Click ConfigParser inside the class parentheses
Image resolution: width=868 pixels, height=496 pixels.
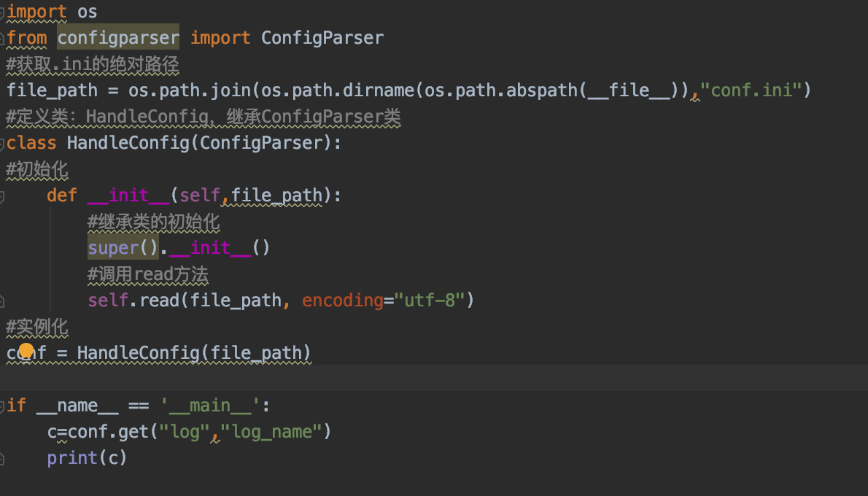(x=260, y=143)
